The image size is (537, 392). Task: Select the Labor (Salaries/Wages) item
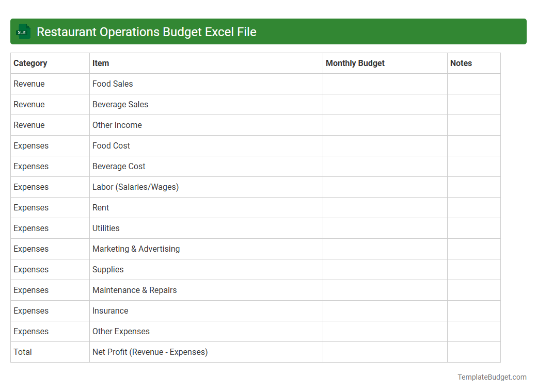point(135,187)
